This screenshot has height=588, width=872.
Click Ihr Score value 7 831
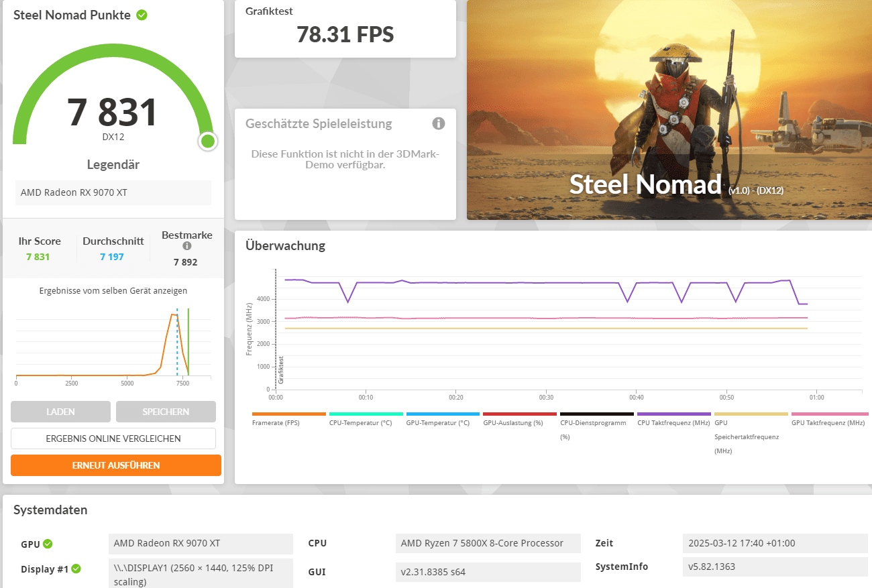(38, 257)
